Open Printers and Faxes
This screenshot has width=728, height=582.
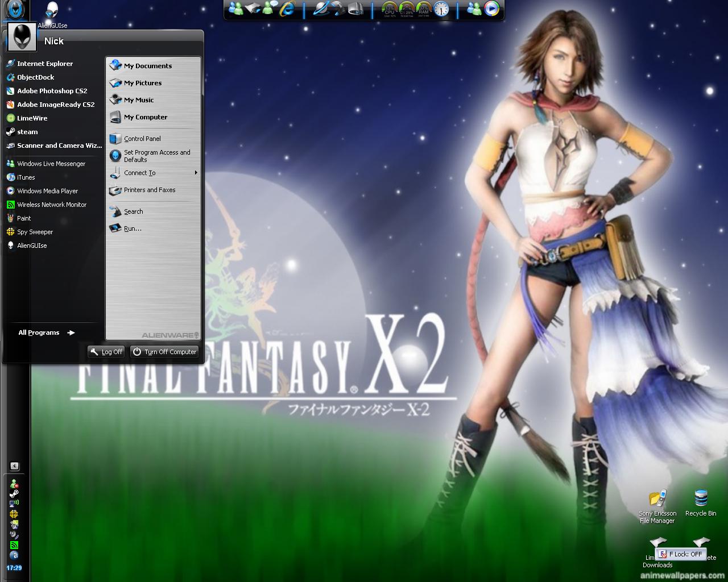154,190
